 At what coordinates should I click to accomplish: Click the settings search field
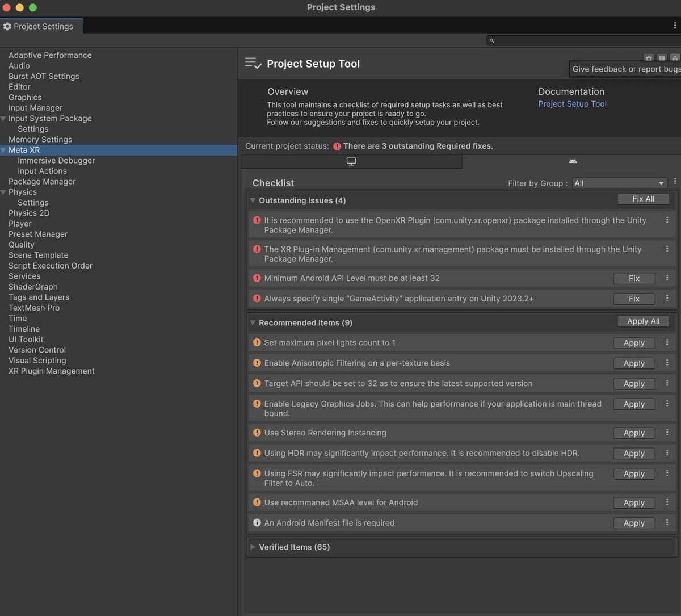[x=583, y=41]
